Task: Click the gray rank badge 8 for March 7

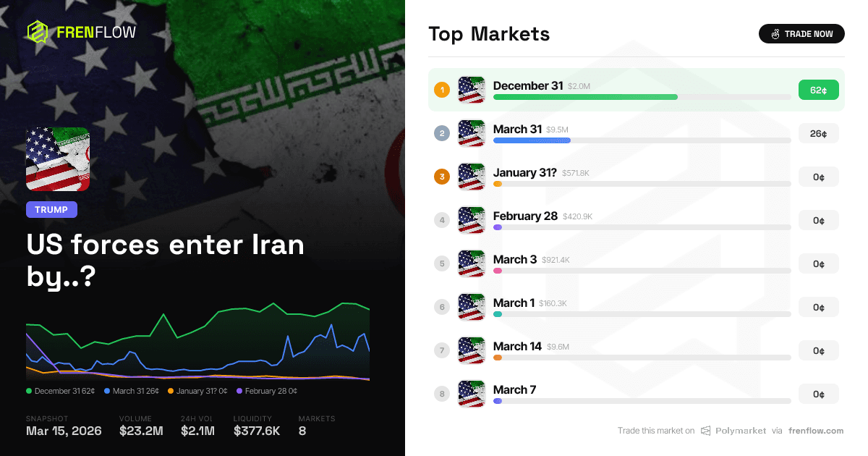Action: coord(442,394)
